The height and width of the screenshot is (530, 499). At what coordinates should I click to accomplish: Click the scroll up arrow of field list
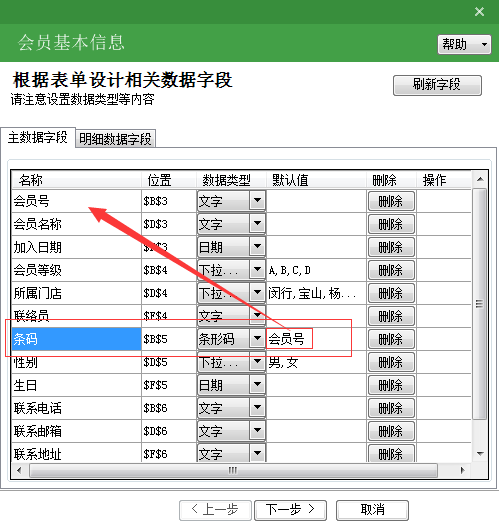(480, 179)
